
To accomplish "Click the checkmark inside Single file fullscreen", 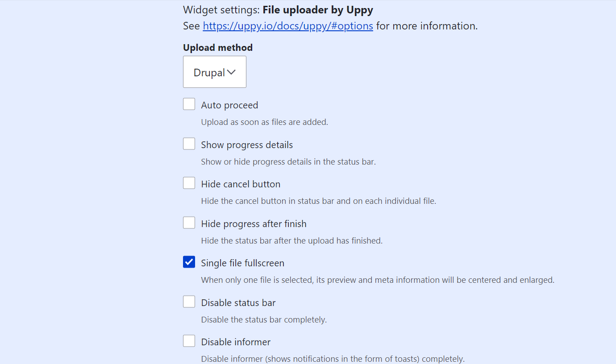I will (189, 262).
